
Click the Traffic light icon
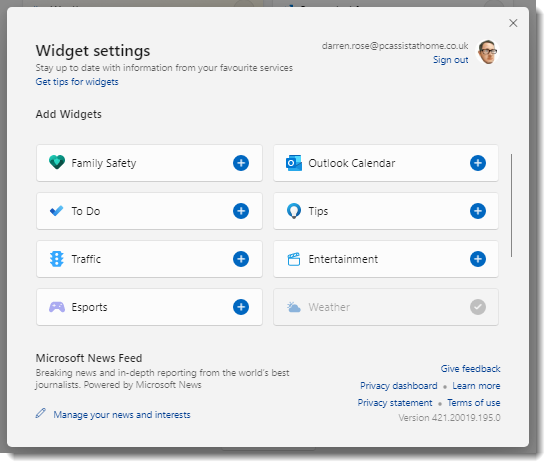coord(57,259)
